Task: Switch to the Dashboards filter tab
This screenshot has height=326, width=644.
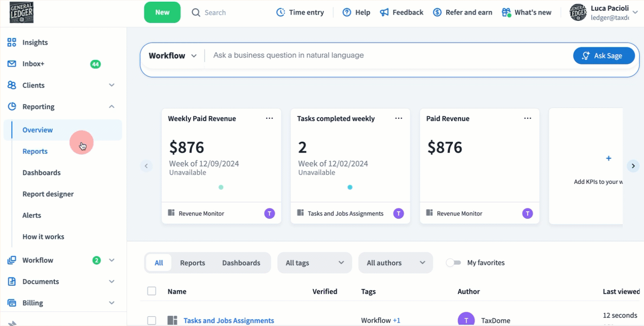Action: pos(241,263)
